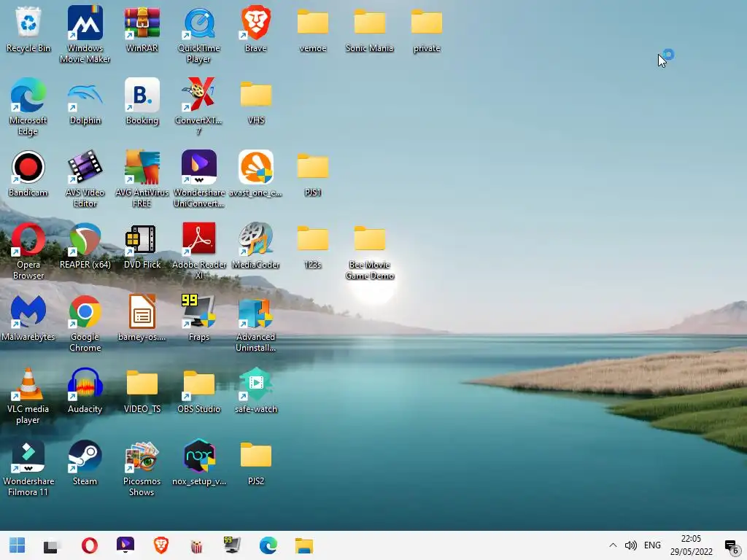Screen dimensions: 747x560
Task: Open DVD Flick shortcut
Action: pos(142,246)
